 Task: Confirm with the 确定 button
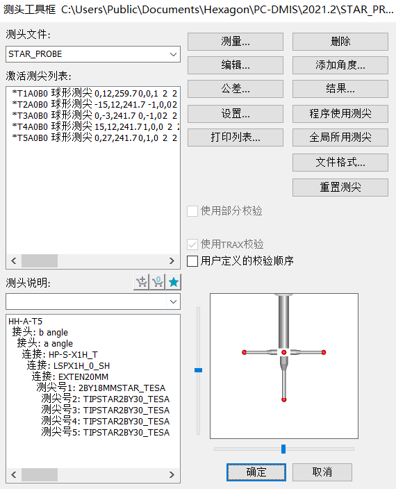(x=256, y=472)
